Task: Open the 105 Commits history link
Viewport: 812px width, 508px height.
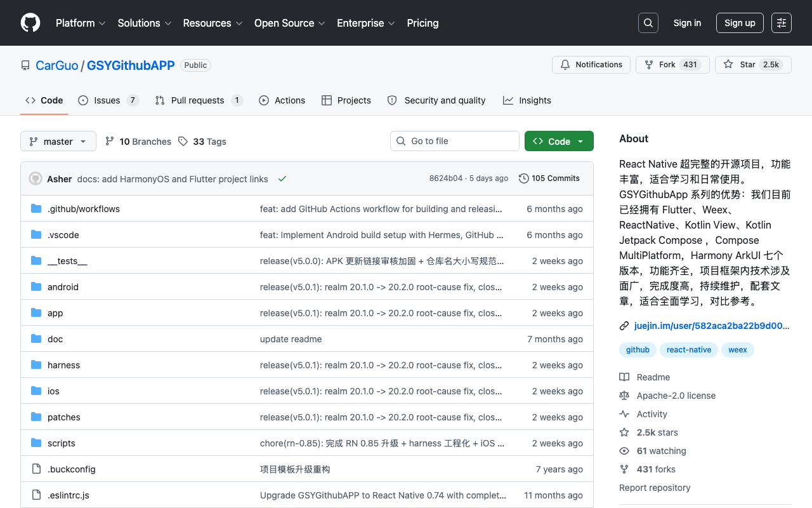Action: click(x=549, y=178)
